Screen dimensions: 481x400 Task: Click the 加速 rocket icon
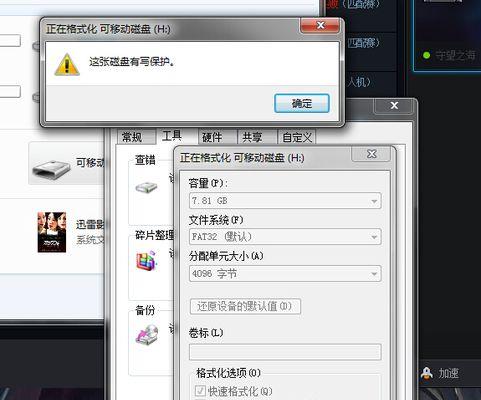427,374
